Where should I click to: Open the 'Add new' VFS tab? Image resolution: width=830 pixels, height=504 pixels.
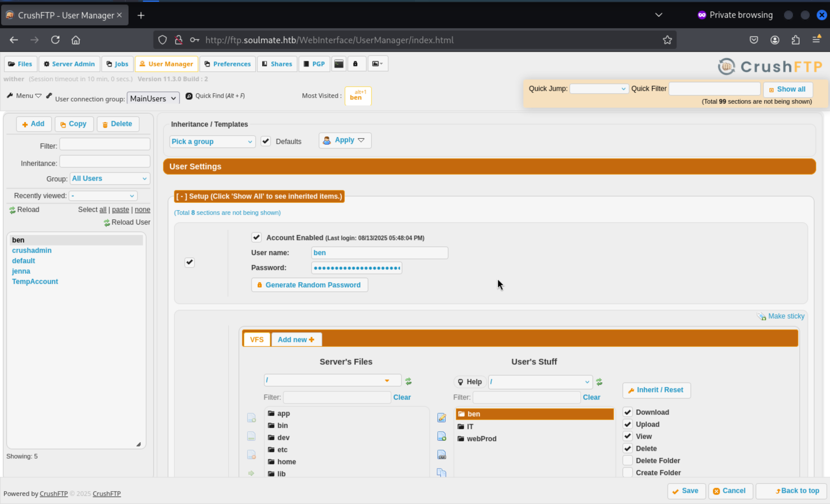pos(296,339)
